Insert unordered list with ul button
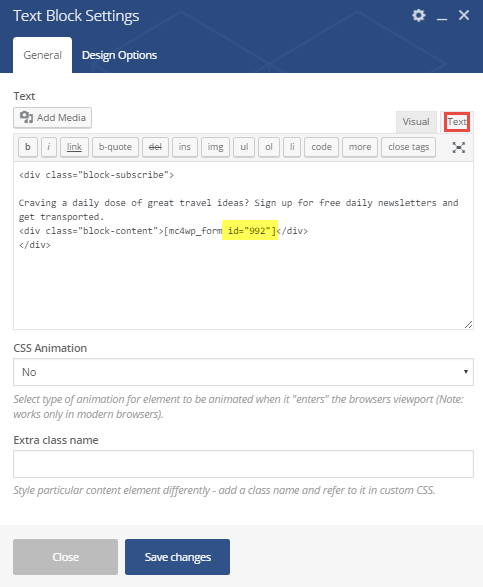The image size is (483, 587). pos(244,147)
